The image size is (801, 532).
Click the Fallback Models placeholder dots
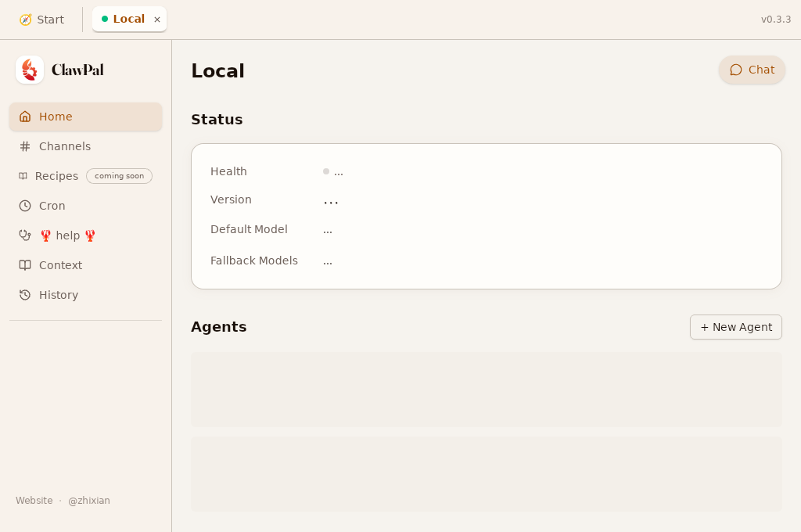[x=328, y=263]
